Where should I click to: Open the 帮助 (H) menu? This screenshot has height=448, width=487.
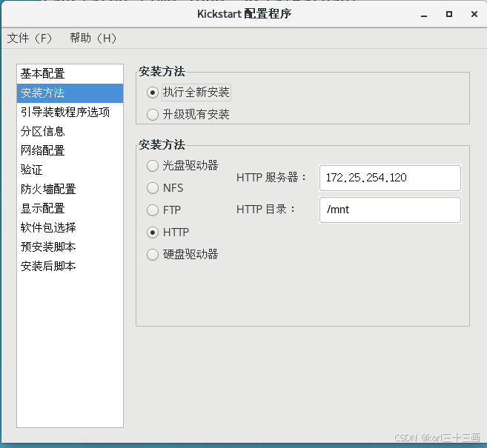coord(93,39)
